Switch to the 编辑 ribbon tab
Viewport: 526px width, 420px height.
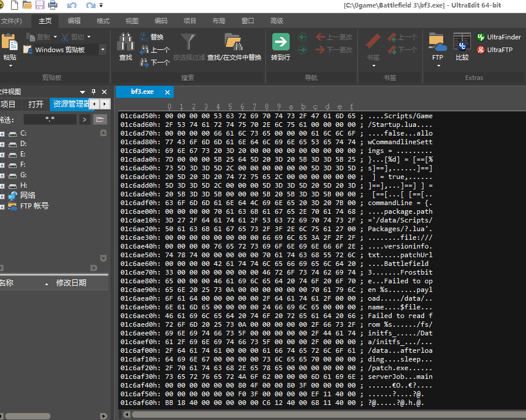point(74,21)
